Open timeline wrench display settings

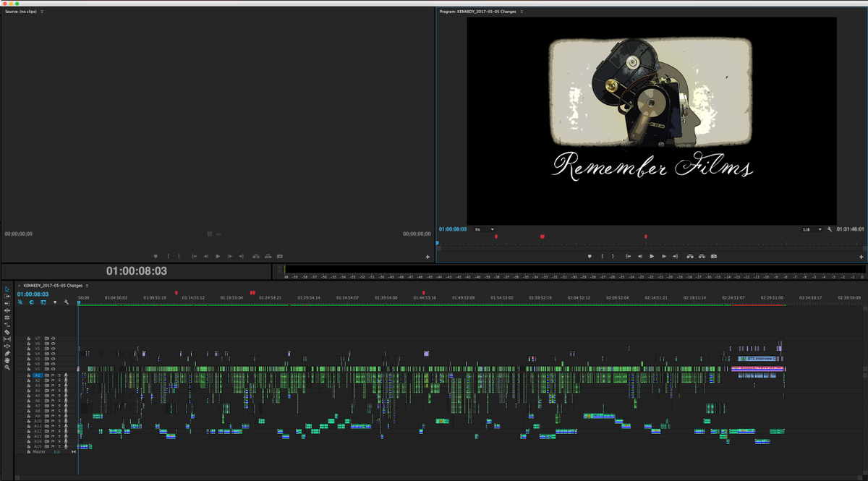tap(66, 302)
